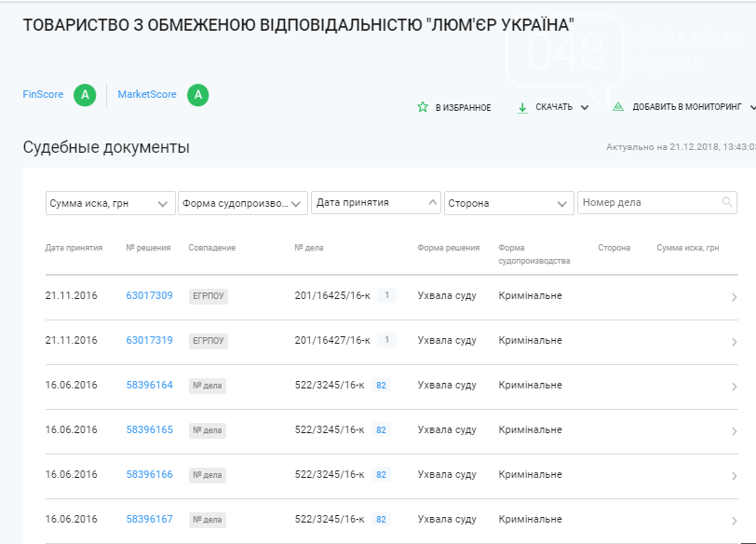Open the Форма судопроизводства filter dropdown
The image size is (756, 544).
pyautogui.click(x=243, y=203)
